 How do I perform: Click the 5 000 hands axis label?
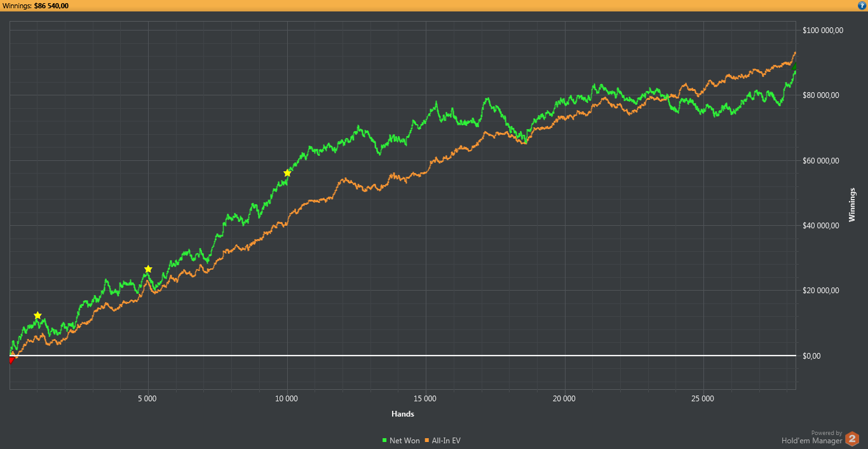pos(147,399)
